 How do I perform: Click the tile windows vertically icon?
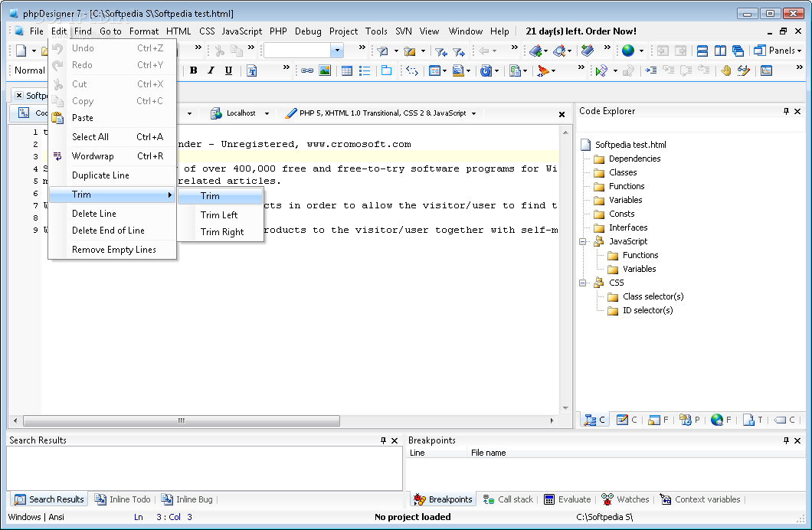pos(720,51)
